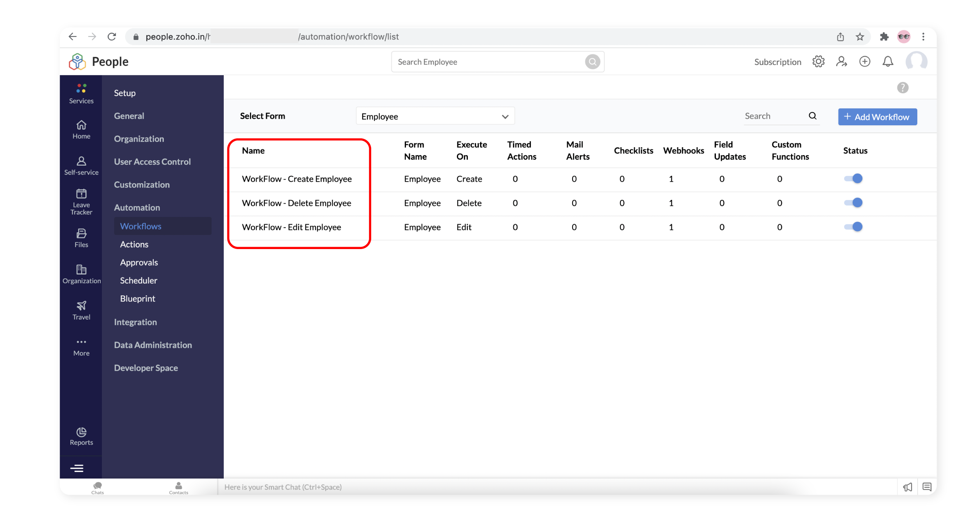Select Actions under Automation
The height and width of the screenshot is (513, 980).
pos(134,244)
